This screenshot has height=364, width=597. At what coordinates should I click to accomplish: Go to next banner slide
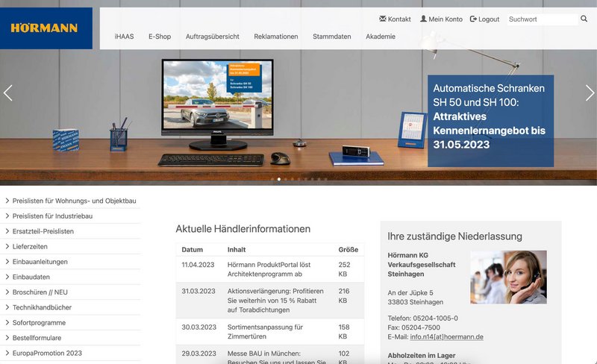(x=590, y=93)
